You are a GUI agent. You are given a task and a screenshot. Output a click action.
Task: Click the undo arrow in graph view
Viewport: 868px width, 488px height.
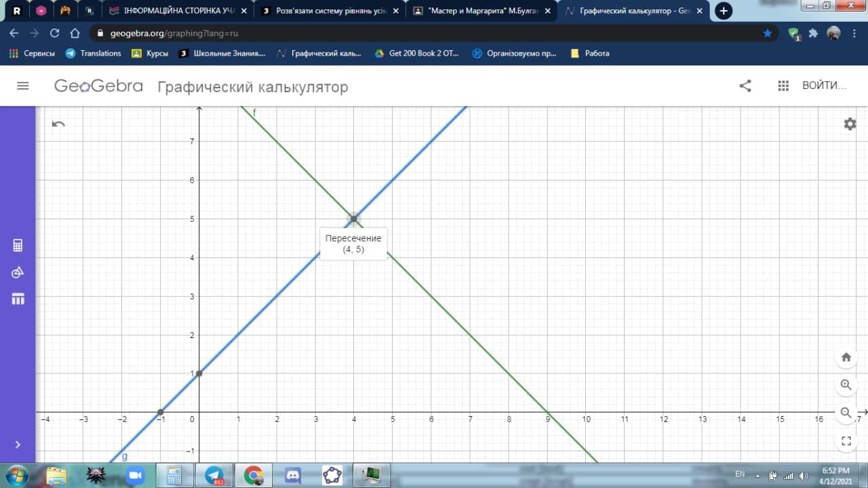click(58, 124)
